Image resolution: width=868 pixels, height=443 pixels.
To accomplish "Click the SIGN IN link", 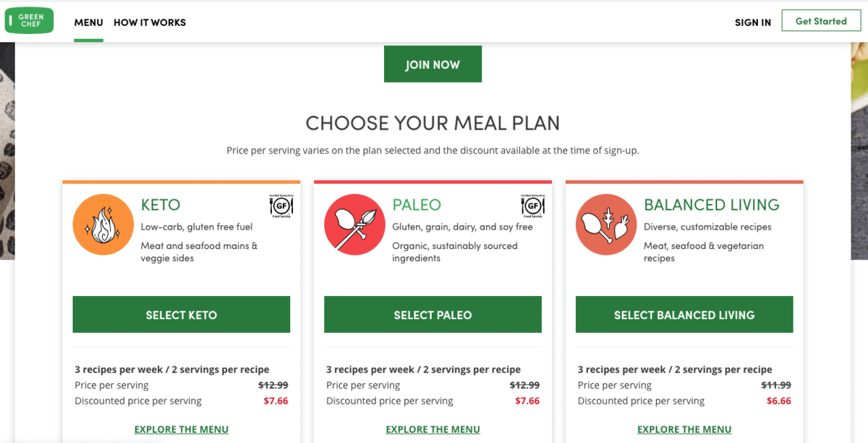I will click(753, 22).
